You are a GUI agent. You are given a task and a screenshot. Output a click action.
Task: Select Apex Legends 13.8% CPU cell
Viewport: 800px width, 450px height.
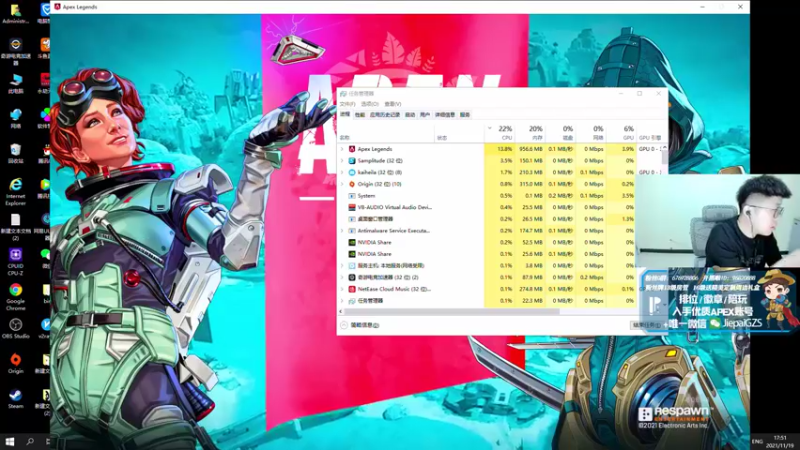click(499, 149)
